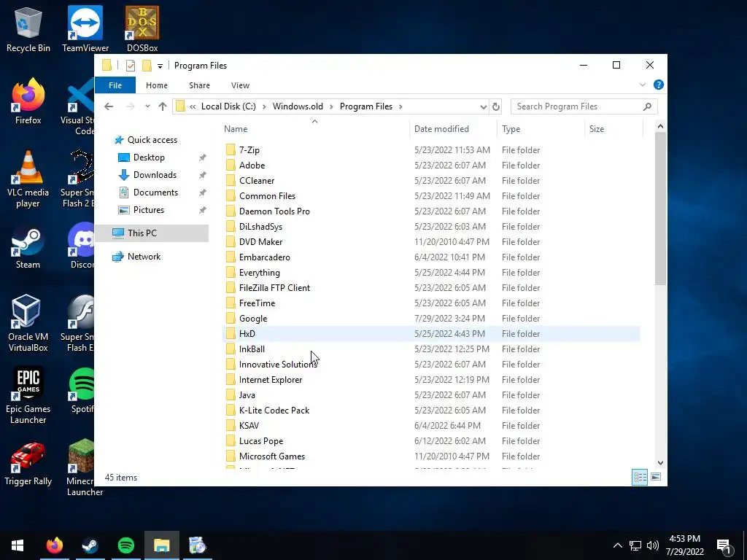Select the K-Lite Codec Pack folder
Image resolution: width=747 pixels, height=560 pixels.
(431, 410)
